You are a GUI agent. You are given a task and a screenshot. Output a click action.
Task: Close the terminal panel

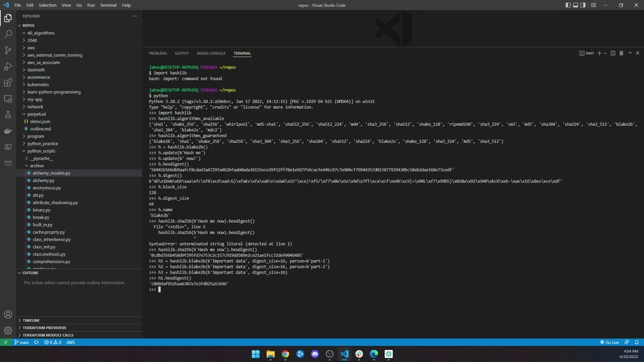[637, 53]
